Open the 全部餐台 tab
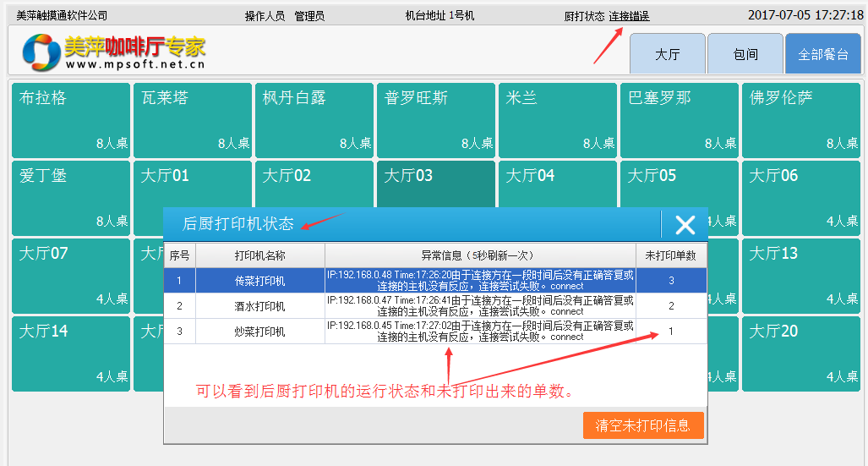868x466 pixels. [822, 54]
